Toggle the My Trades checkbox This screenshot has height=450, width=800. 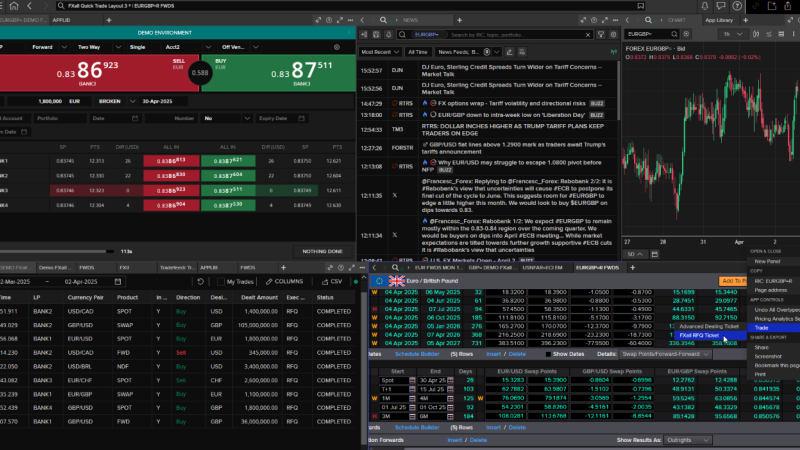[220, 282]
